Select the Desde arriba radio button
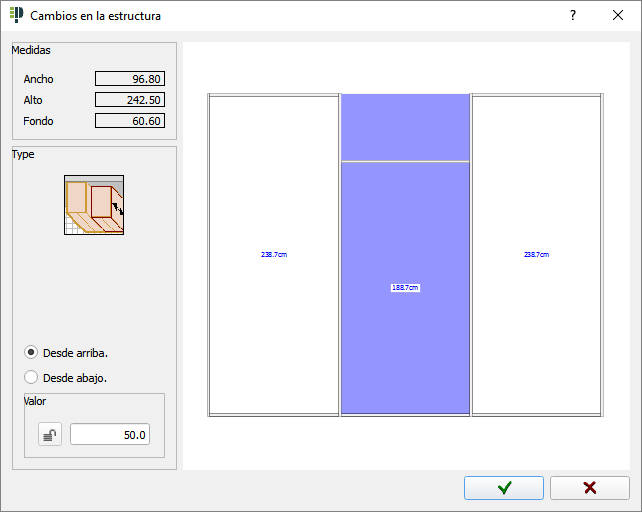The height and width of the screenshot is (512, 642). point(31,353)
